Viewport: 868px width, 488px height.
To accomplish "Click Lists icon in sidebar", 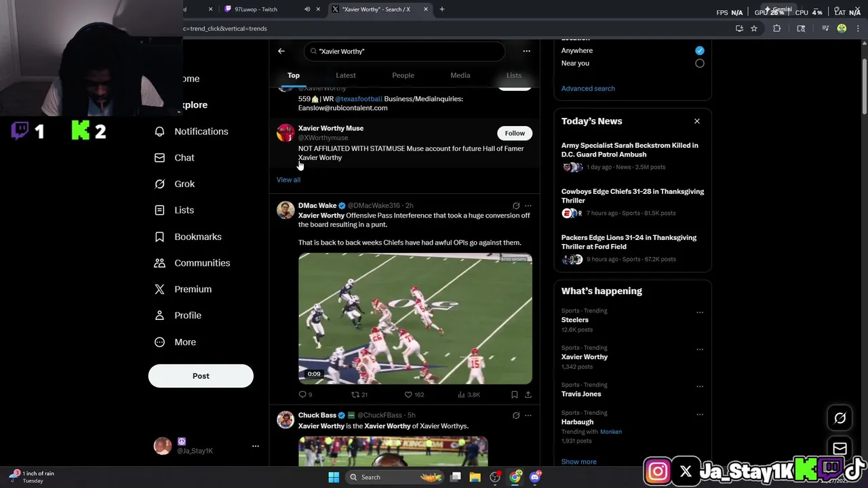I will click(x=159, y=210).
